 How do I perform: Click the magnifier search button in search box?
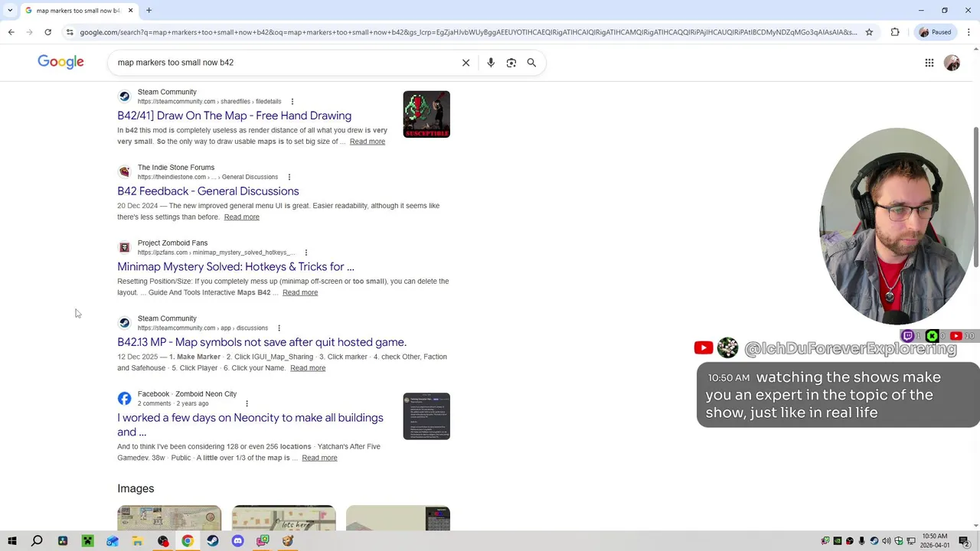(x=531, y=63)
